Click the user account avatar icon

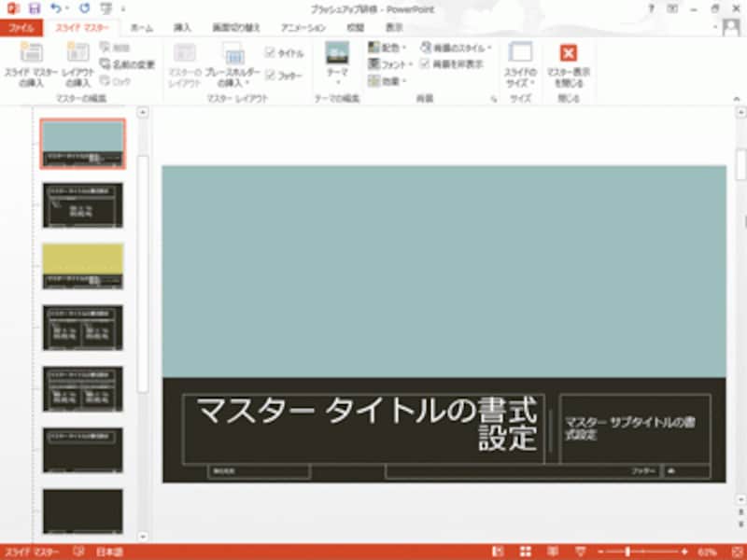(x=731, y=27)
